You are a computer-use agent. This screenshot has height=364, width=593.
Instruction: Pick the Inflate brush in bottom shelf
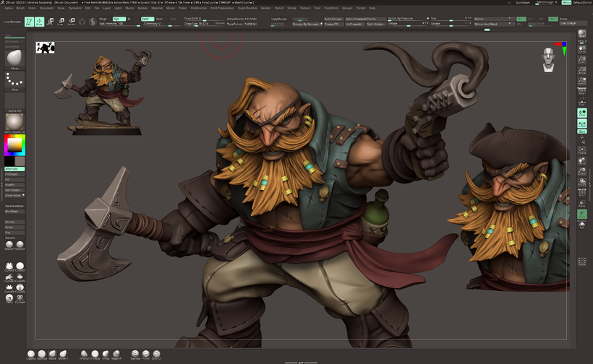(x=106, y=355)
